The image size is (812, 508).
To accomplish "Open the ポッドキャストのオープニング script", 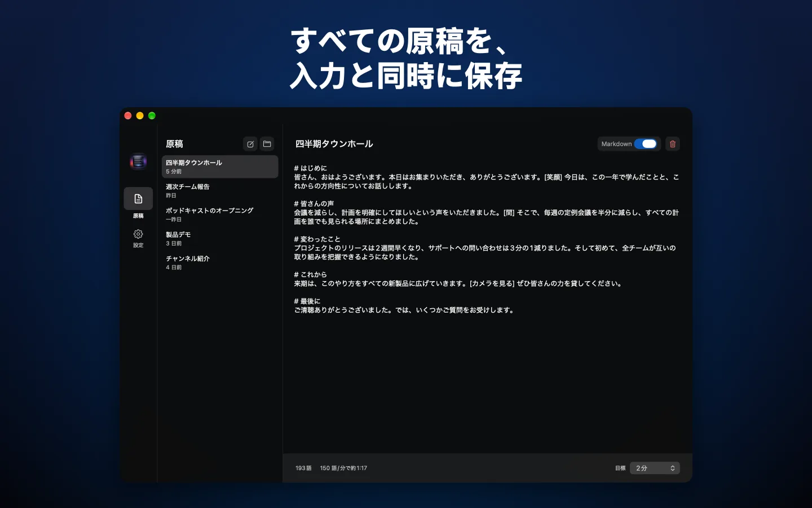I will coord(220,214).
